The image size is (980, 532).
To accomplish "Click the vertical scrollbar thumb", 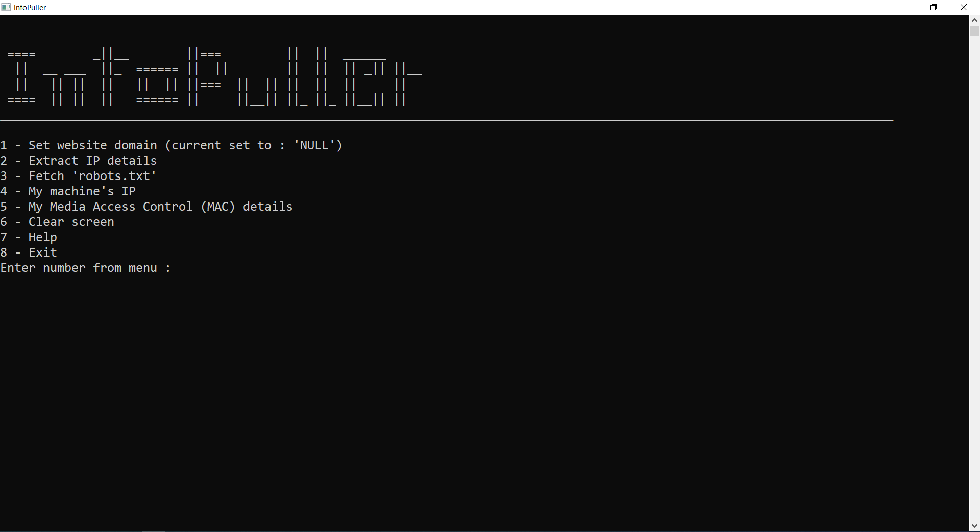I will coord(974,31).
